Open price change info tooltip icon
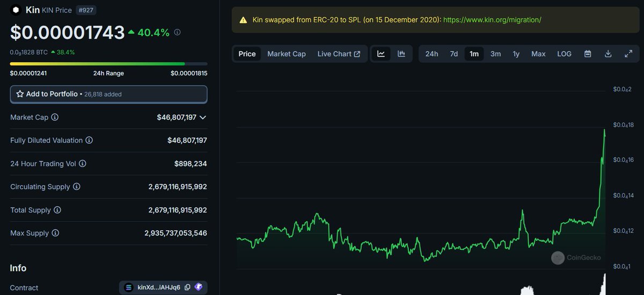Screen dimensions: 644x295 (x=178, y=32)
